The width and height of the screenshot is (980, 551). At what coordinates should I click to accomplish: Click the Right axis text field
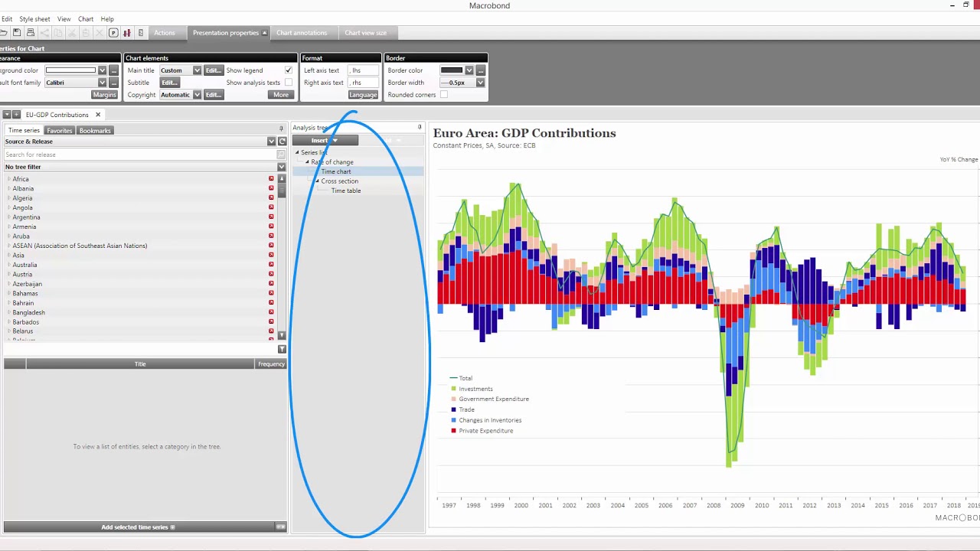[363, 83]
